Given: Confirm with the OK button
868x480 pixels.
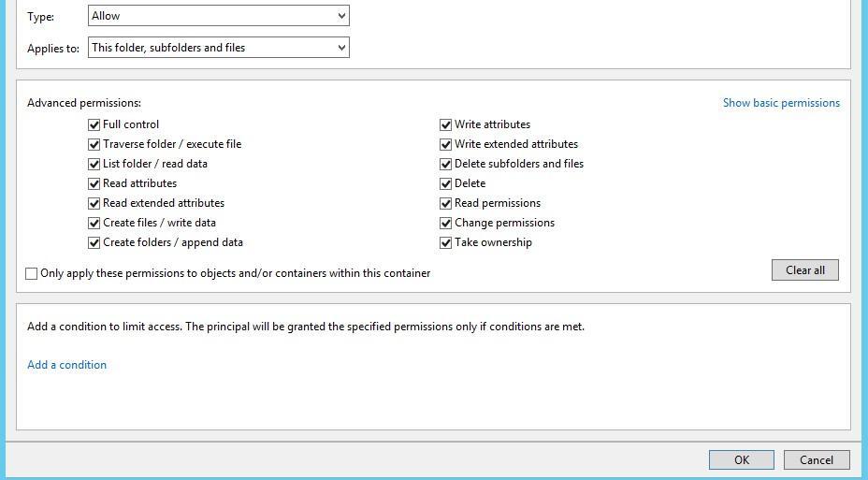Looking at the screenshot, I should point(741,460).
